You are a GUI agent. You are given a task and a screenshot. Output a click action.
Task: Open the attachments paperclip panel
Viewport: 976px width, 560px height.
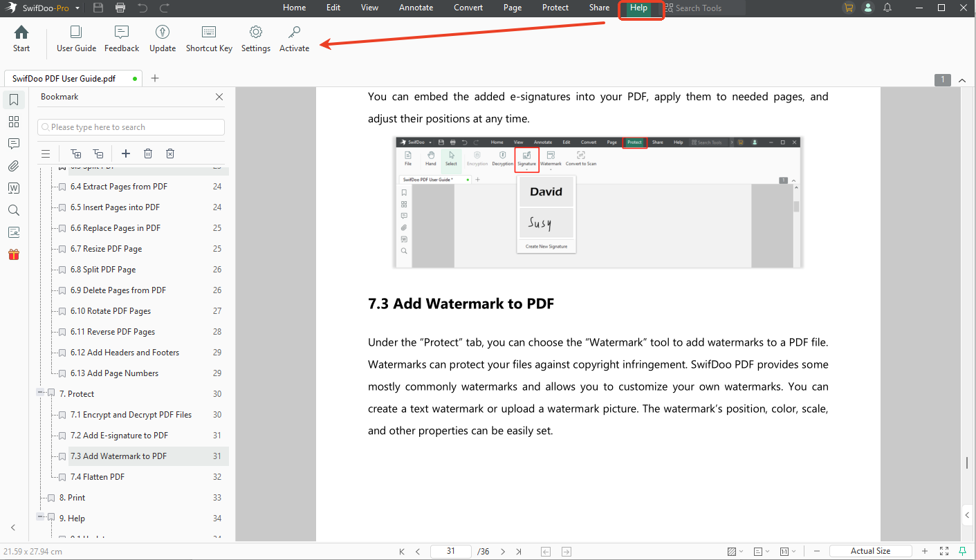(14, 166)
